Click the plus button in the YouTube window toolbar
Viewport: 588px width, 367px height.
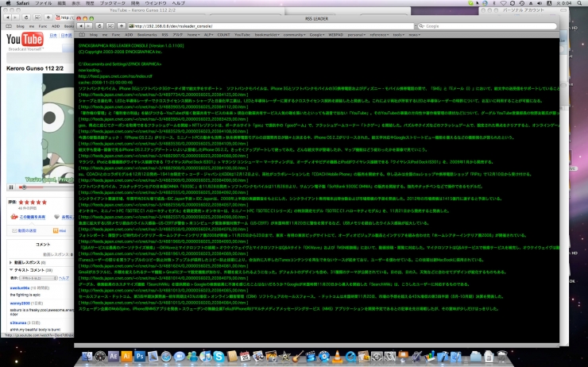48,17
